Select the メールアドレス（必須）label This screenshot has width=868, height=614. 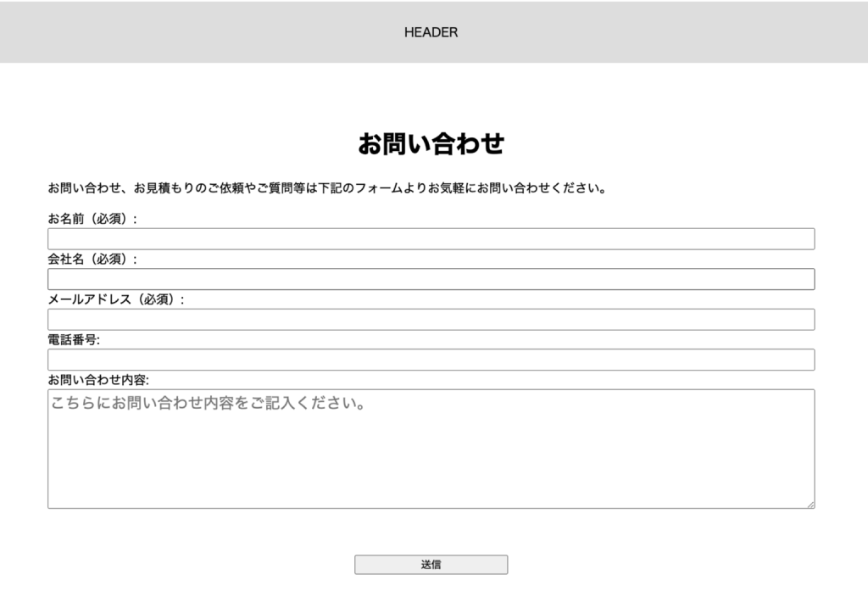tap(115, 299)
